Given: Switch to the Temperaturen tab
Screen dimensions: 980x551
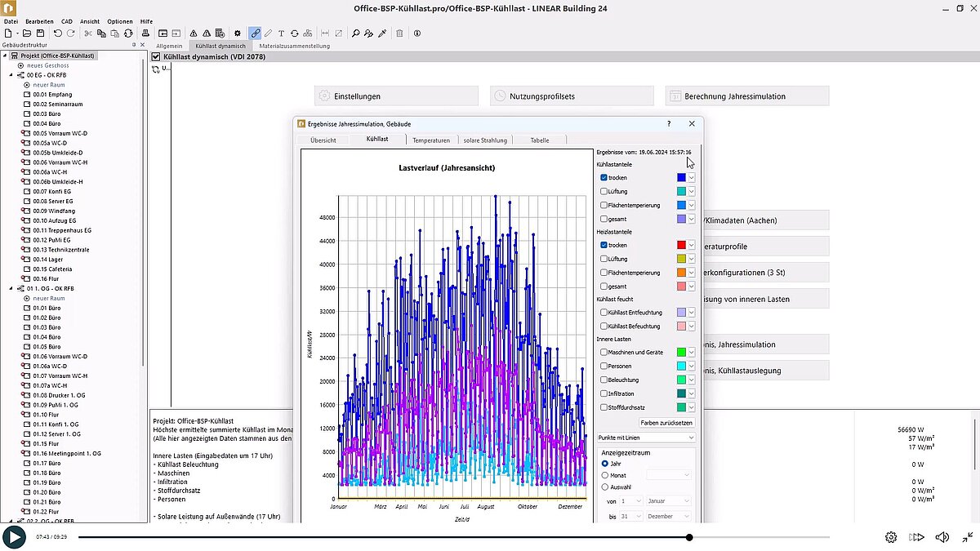Looking at the screenshot, I should click(x=430, y=140).
